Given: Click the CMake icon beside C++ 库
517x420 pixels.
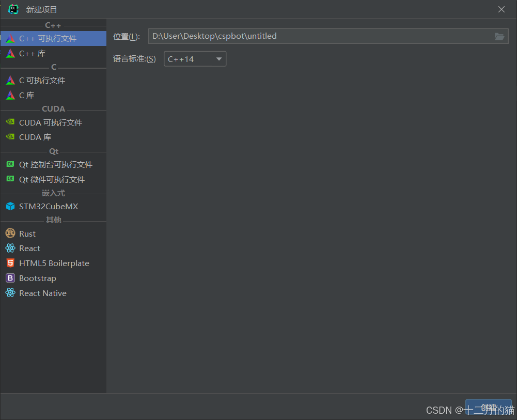Looking at the screenshot, I should (10, 53).
